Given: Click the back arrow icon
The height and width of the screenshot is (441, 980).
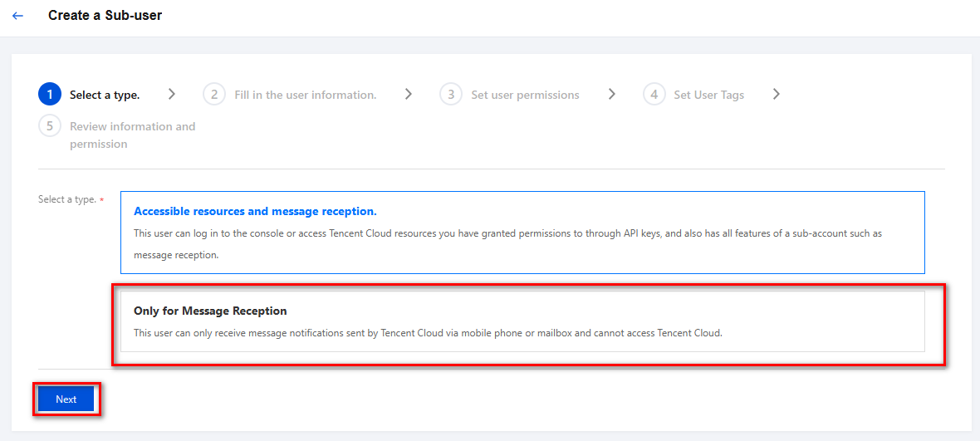Looking at the screenshot, I should pos(18,16).
